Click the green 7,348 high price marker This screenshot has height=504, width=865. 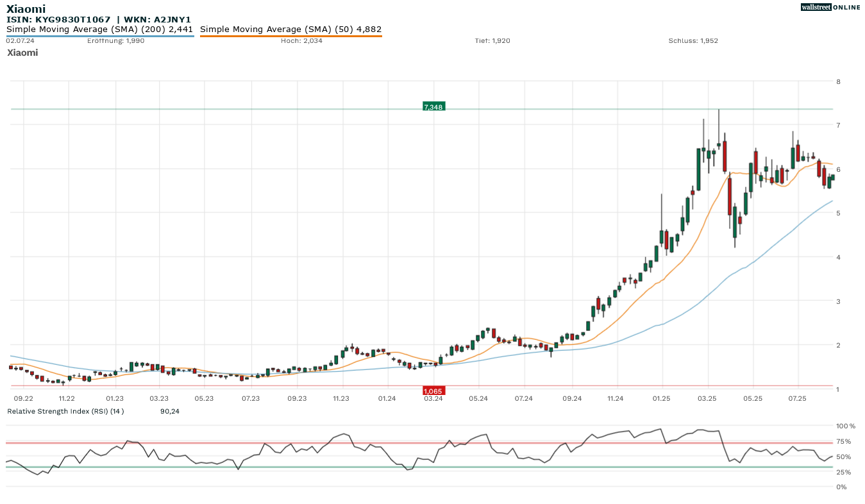click(433, 106)
